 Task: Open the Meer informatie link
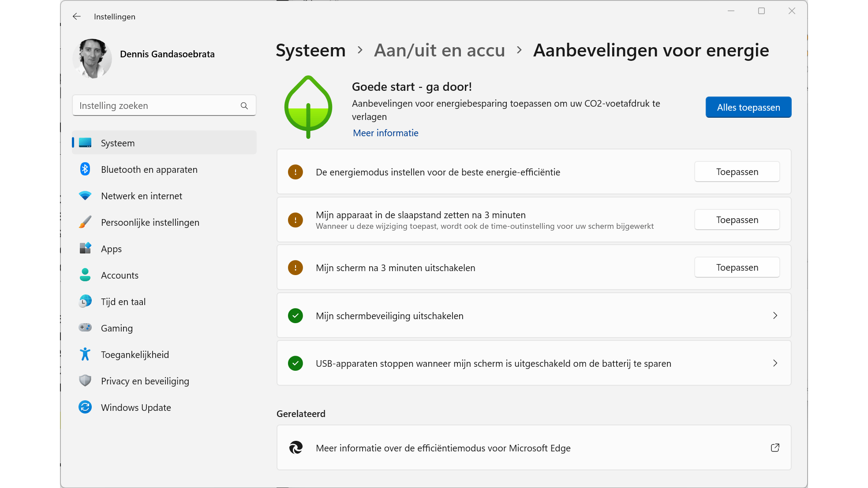point(385,133)
